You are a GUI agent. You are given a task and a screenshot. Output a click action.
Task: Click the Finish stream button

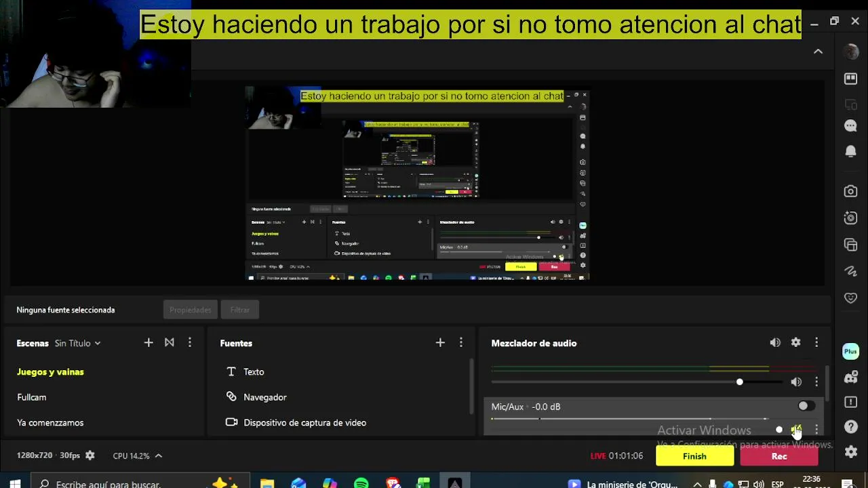click(694, 456)
